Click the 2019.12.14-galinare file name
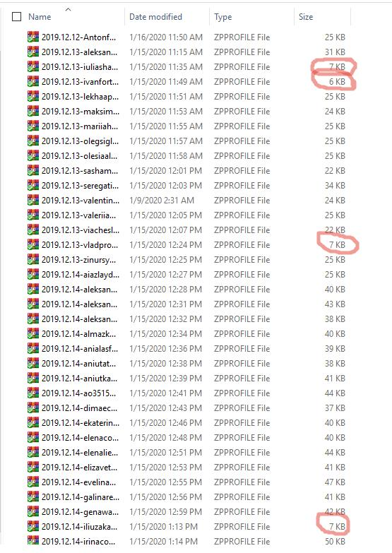The height and width of the screenshot is (553, 392). pyautogui.click(x=81, y=497)
